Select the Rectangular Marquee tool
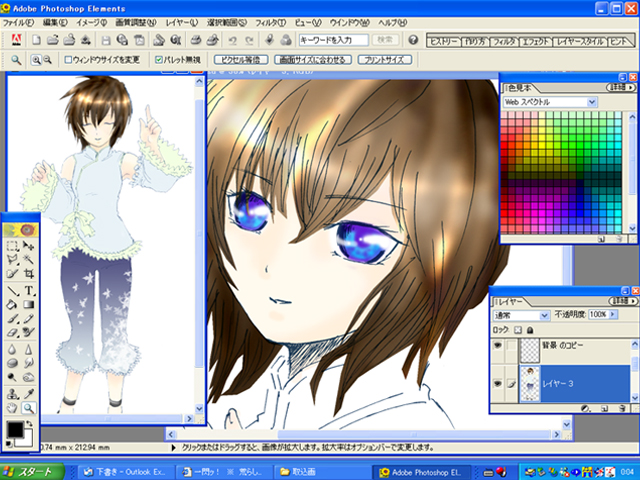640x480 pixels. point(12,245)
